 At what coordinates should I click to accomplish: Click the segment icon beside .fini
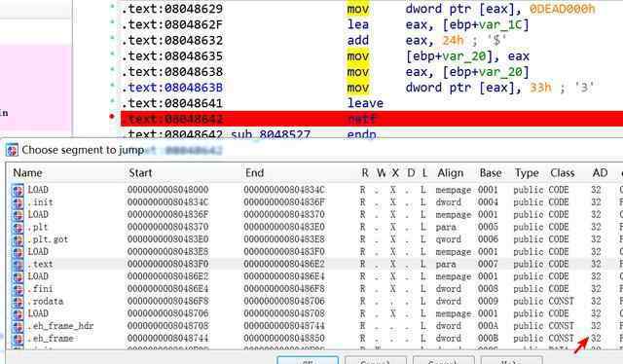pyautogui.click(x=18, y=289)
